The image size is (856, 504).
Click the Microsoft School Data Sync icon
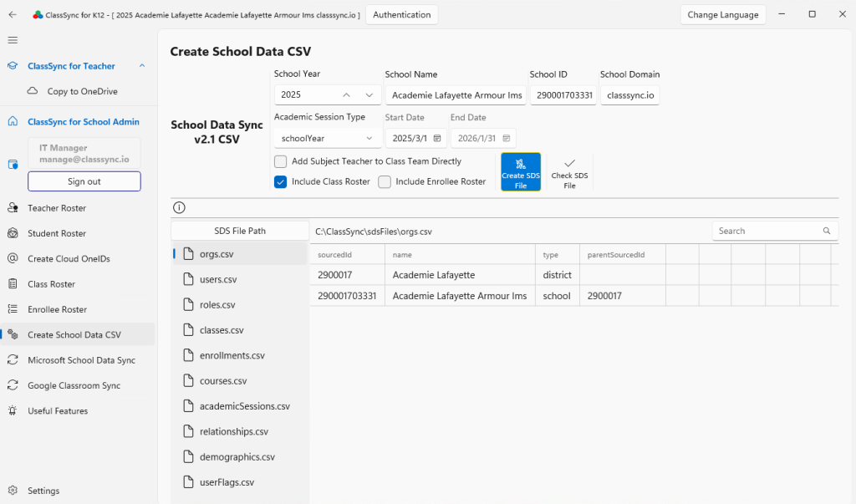pos(13,360)
